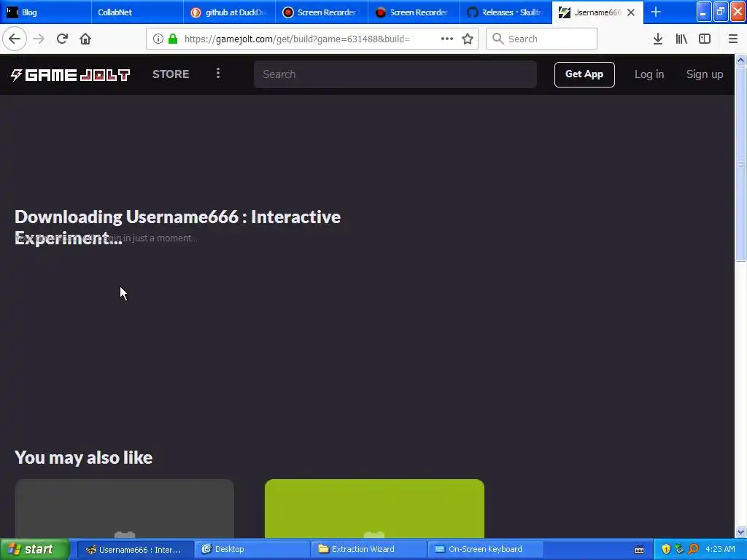Screen dimensions: 747x560
Task: Click the Firefox search box
Action: click(542, 39)
